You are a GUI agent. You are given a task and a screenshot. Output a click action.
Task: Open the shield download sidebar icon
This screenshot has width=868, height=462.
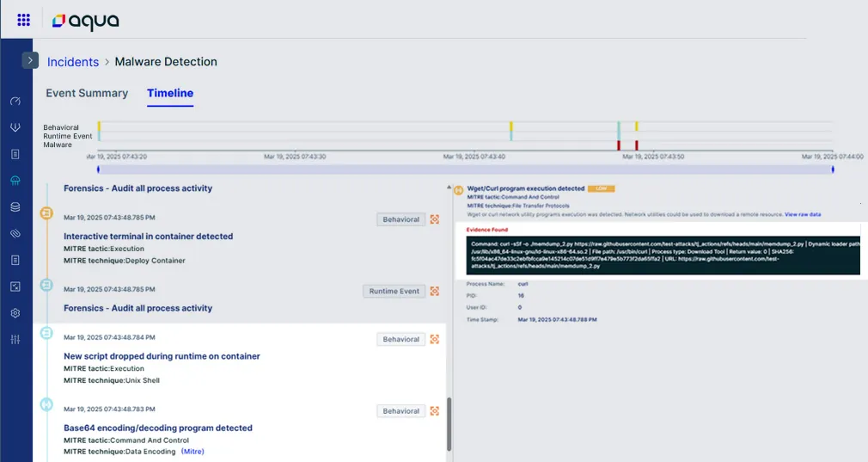pyautogui.click(x=15, y=127)
